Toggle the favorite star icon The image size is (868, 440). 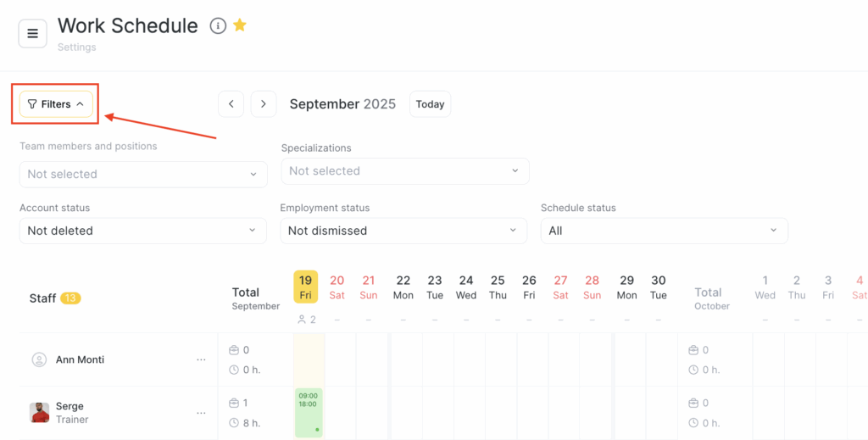pyautogui.click(x=240, y=25)
